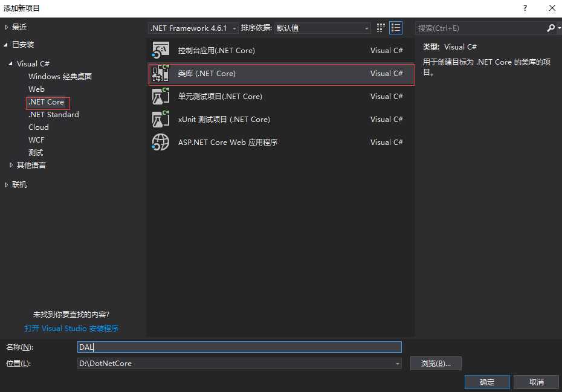Click the 其他语言 tree label
The width and height of the screenshot is (562, 392).
pos(31,165)
